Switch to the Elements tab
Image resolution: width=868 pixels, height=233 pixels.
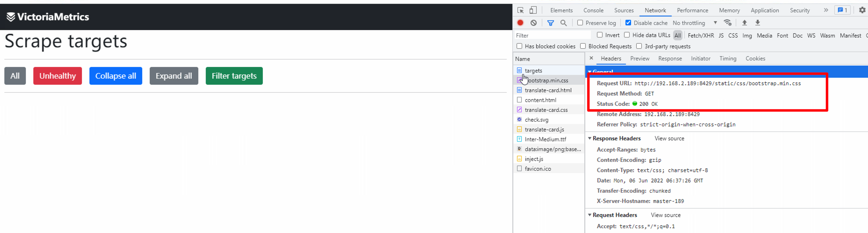[561, 10]
